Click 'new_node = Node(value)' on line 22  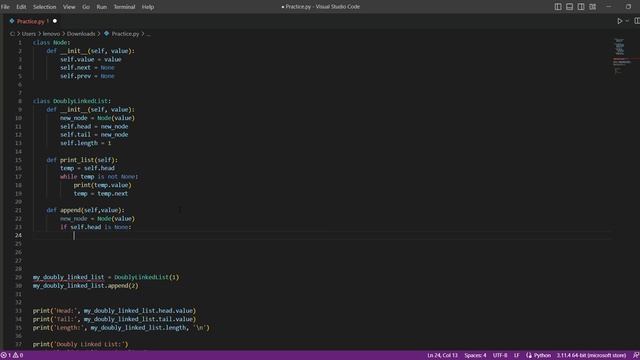click(97, 219)
